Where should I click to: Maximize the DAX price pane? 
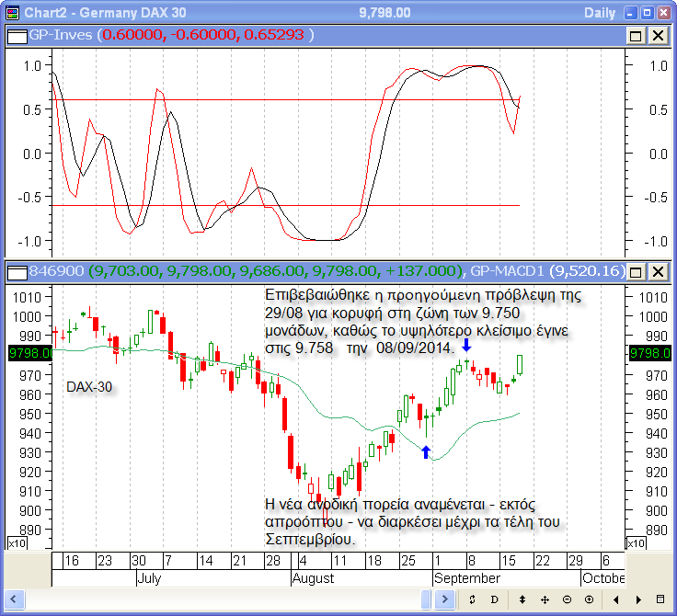(x=636, y=271)
